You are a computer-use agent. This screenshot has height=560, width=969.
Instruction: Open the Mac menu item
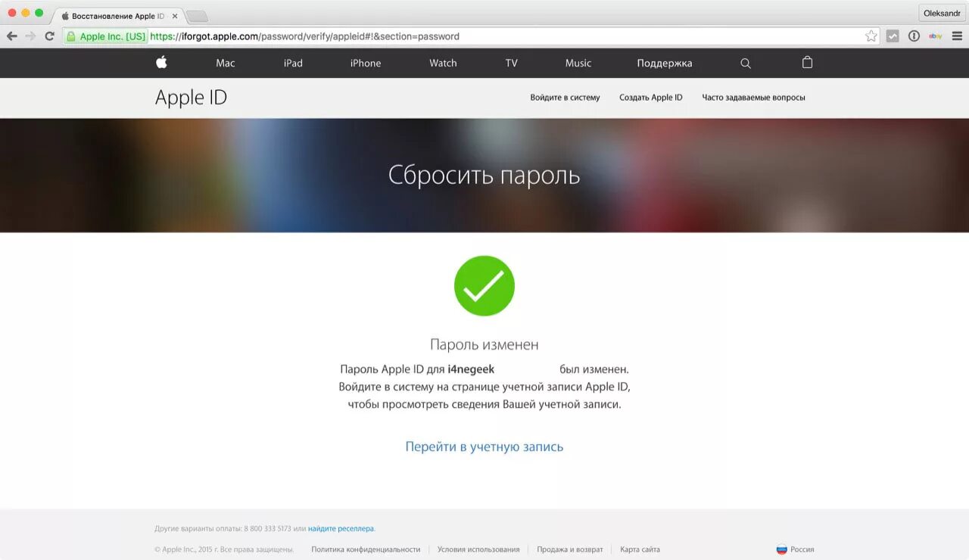[226, 64]
